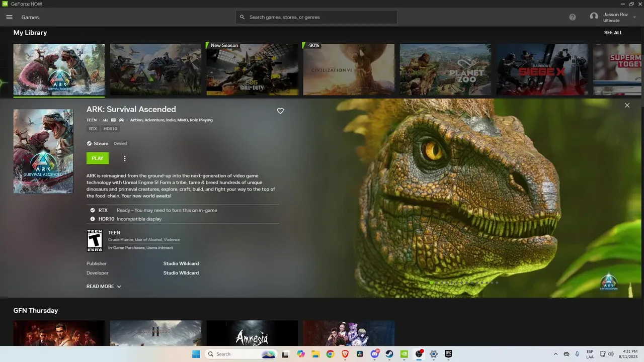Viewport: 644px width, 362px height.
Task: Click the help question mark icon
Action: [573, 17]
